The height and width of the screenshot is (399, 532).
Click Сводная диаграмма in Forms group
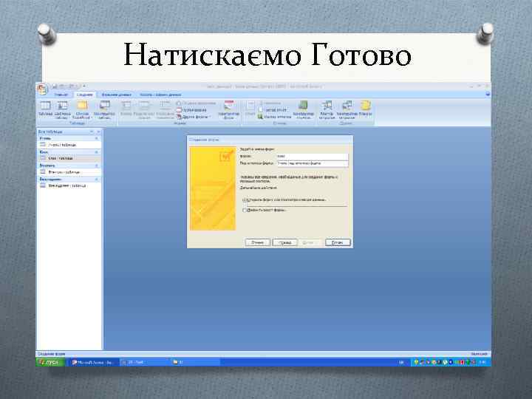coord(196,103)
